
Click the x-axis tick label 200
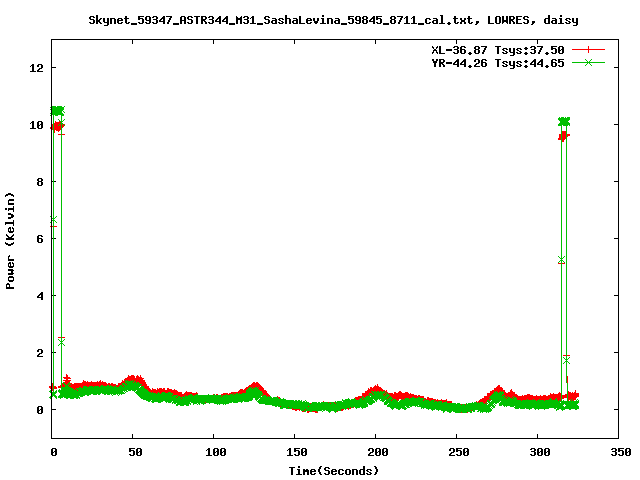click(x=378, y=452)
